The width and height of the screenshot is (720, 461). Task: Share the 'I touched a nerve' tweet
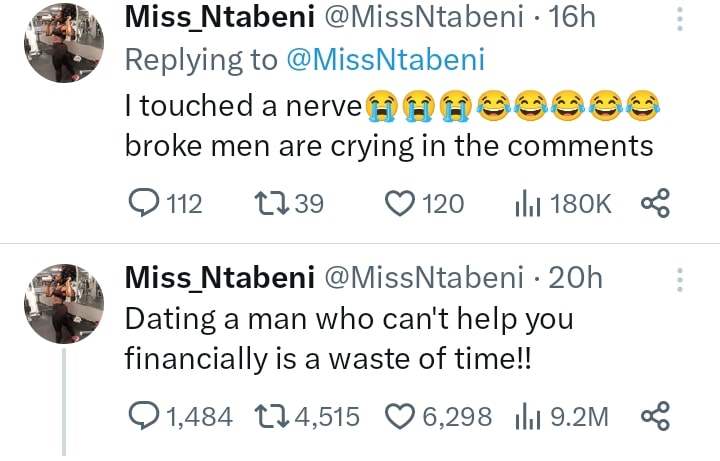point(654,204)
